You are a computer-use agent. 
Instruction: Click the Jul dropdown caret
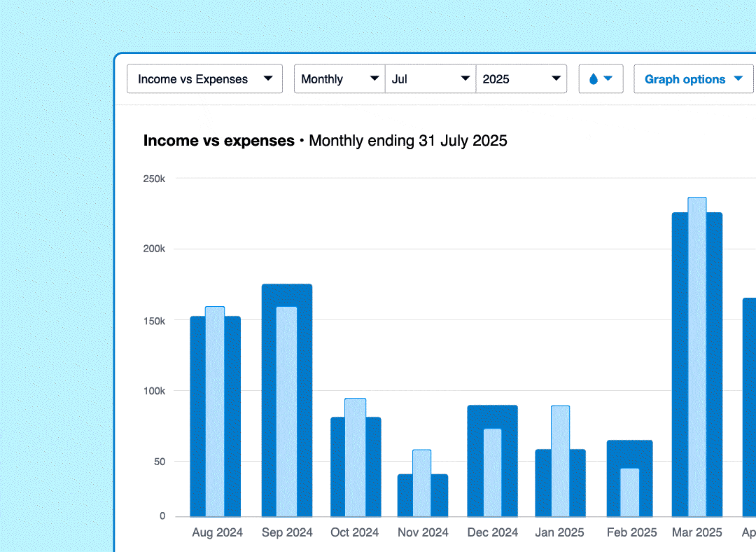coord(465,79)
